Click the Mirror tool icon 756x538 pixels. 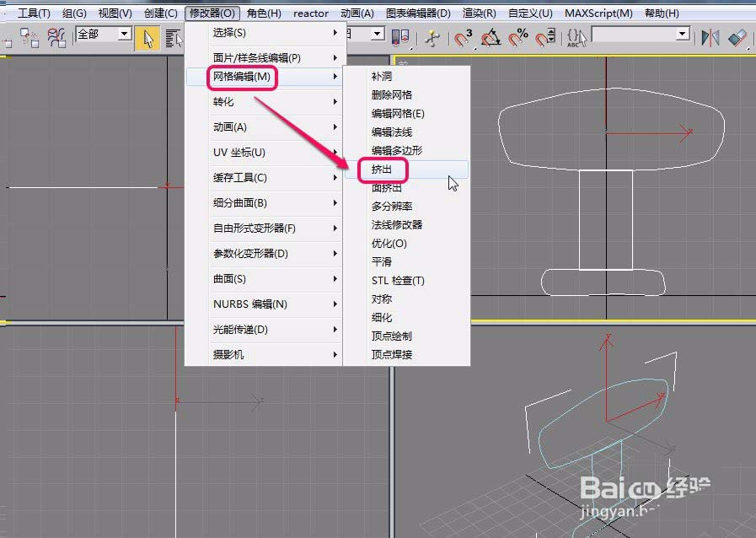point(710,37)
